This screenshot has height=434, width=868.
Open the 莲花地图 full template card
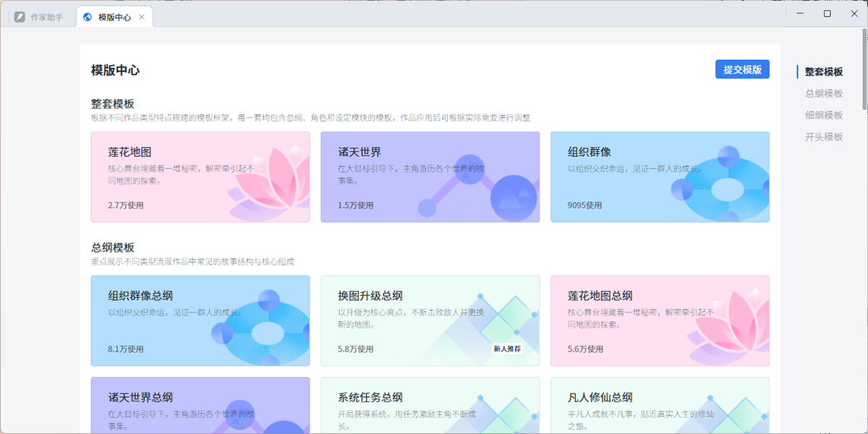pyautogui.click(x=200, y=176)
